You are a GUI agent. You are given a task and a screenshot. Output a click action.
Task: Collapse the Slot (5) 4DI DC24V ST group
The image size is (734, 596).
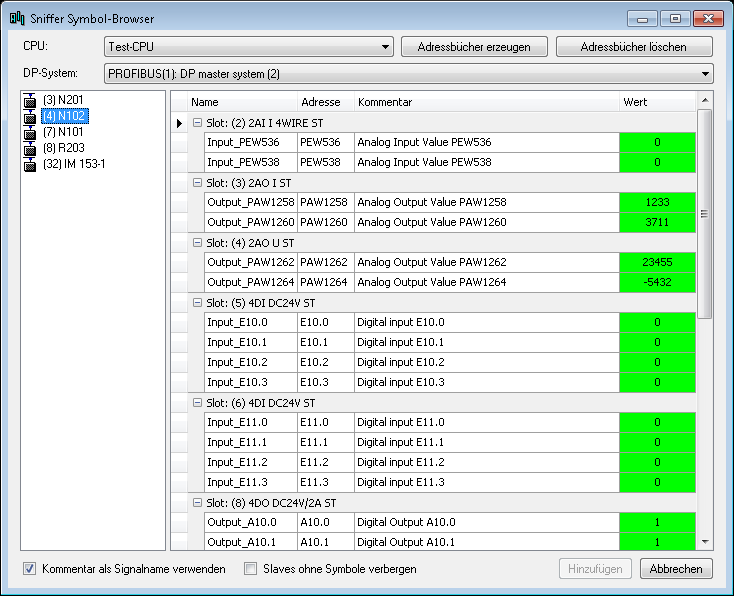click(x=197, y=303)
